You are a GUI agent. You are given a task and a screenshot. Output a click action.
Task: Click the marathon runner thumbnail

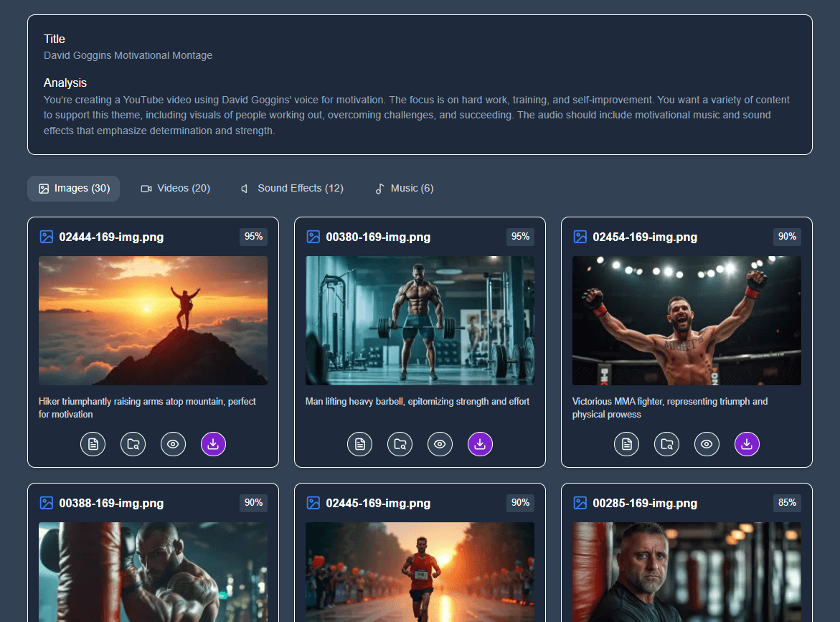(420, 572)
